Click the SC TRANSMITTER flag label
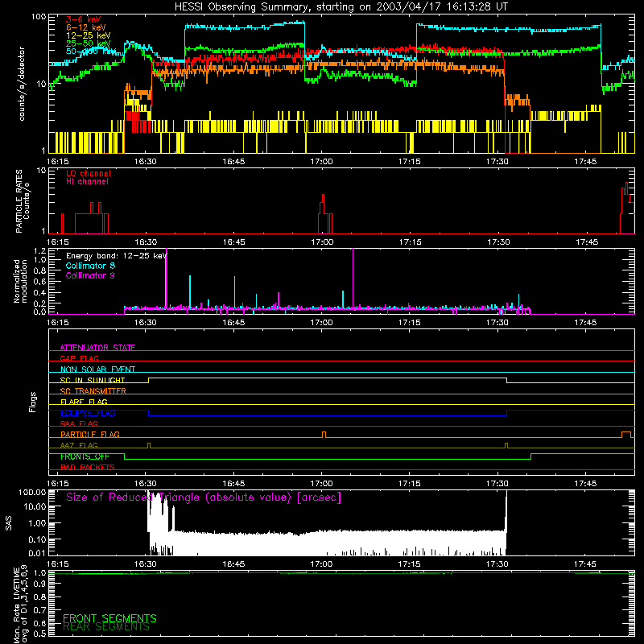The width and height of the screenshot is (644, 644). click(x=93, y=390)
